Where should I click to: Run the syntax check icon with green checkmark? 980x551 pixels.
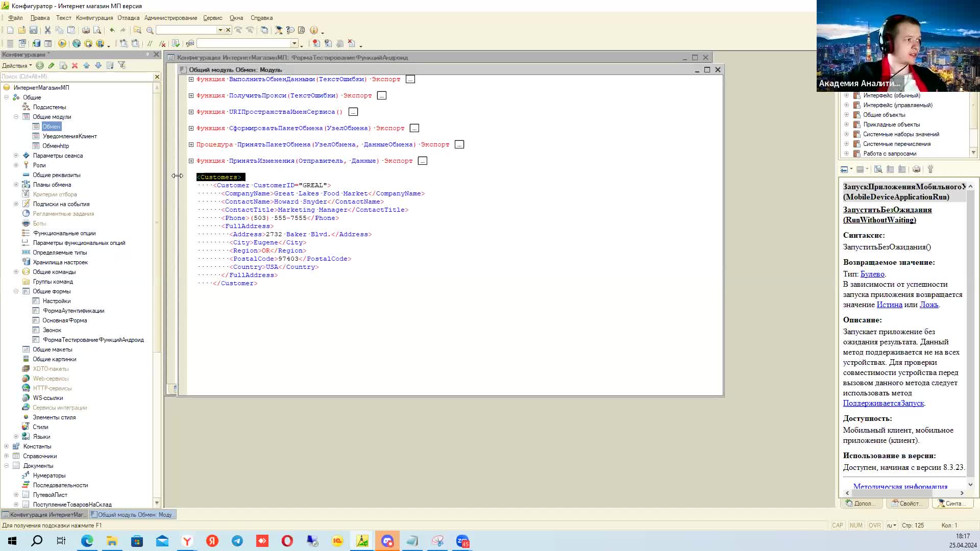tap(176, 43)
